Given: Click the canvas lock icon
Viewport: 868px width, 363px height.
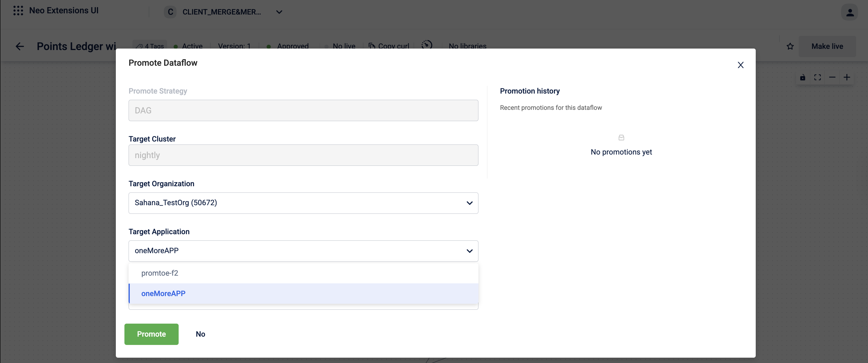Looking at the screenshot, I should 803,78.
